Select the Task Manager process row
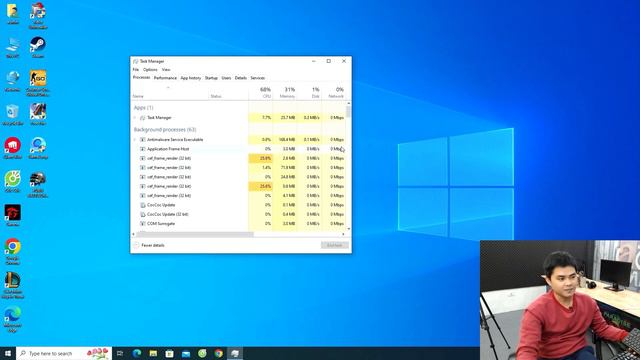This screenshot has width=640, height=360. 239,118
